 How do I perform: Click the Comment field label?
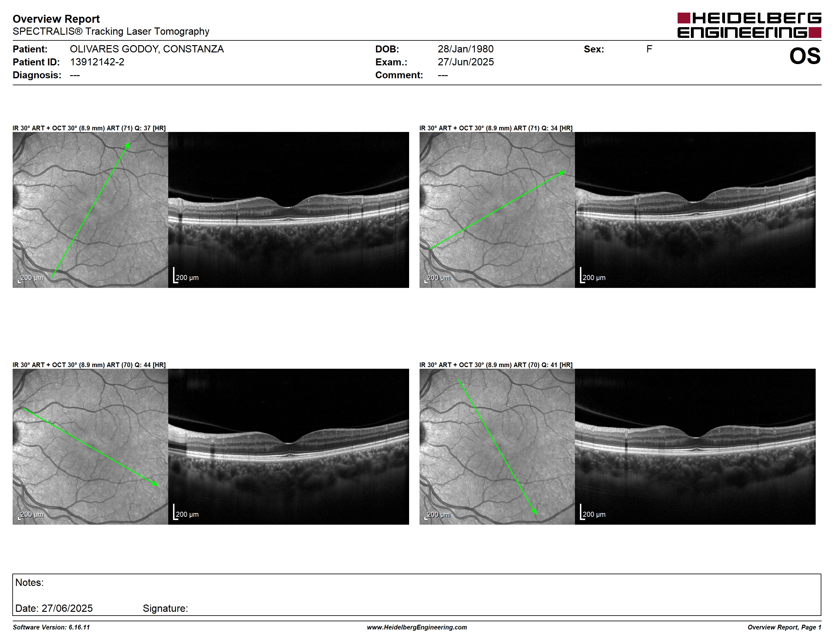[x=399, y=75]
